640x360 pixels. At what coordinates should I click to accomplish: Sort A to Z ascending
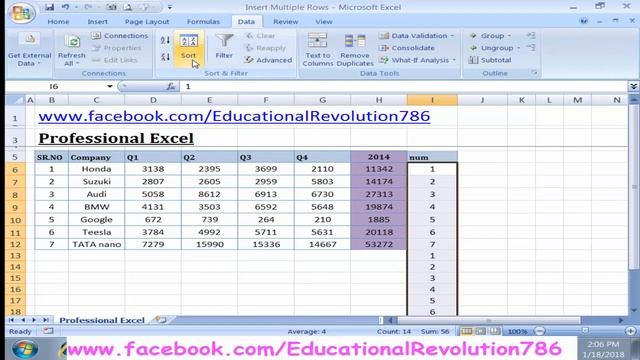tap(165, 40)
